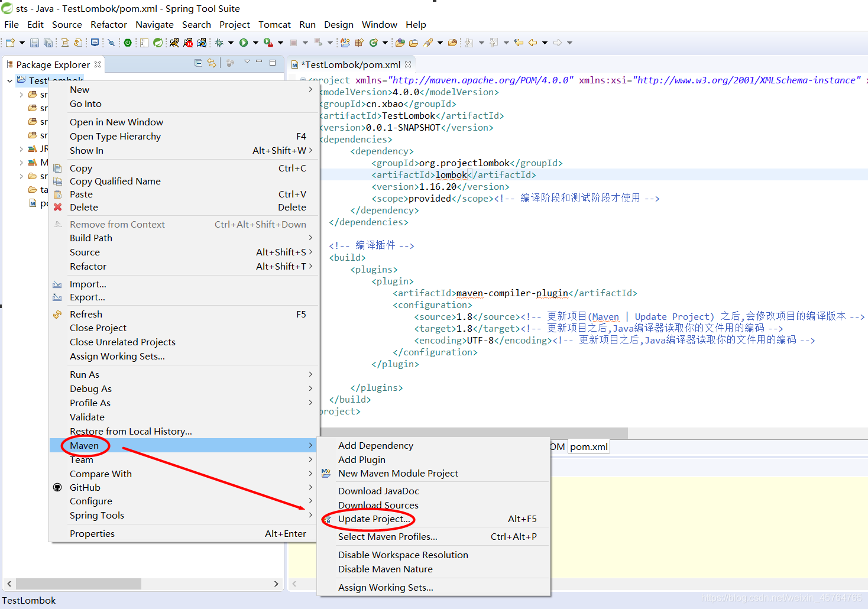Expand the Maven submenu in context menu
The image size is (868, 609).
pos(85,445)
